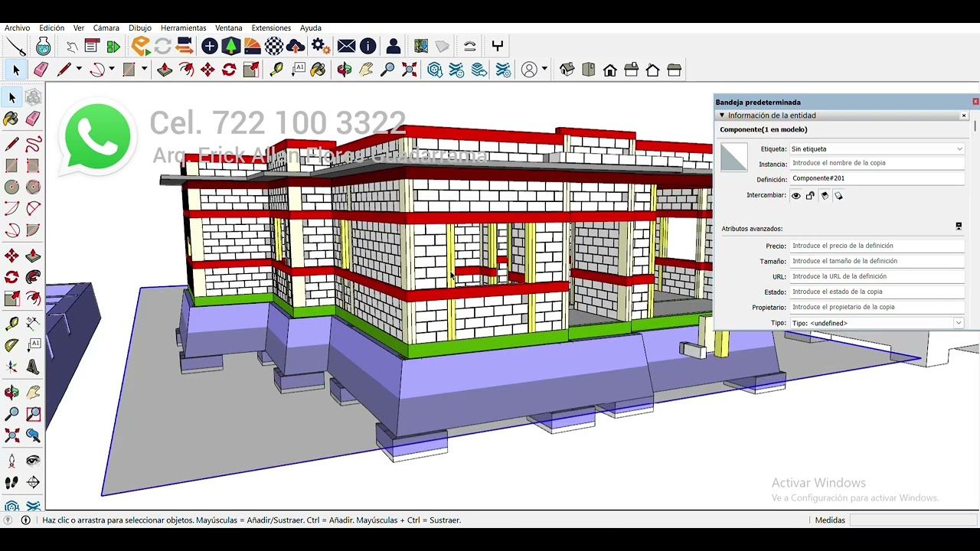
Task: Toggle advanced attributes details icon
Action: (959, 227)
